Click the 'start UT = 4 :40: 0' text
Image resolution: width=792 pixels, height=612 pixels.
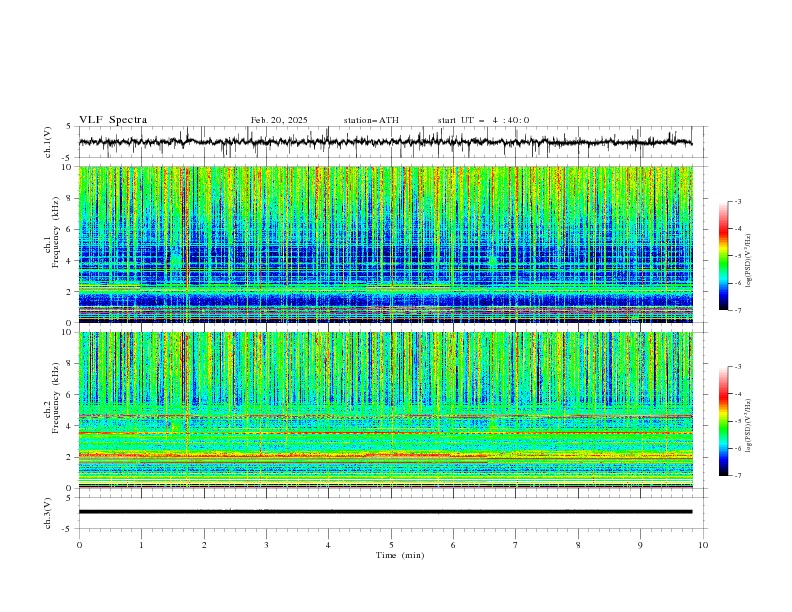(483, 120)
